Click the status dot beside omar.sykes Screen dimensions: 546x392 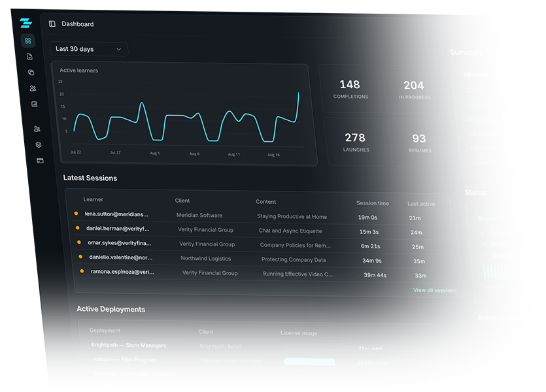pos(79,242)
